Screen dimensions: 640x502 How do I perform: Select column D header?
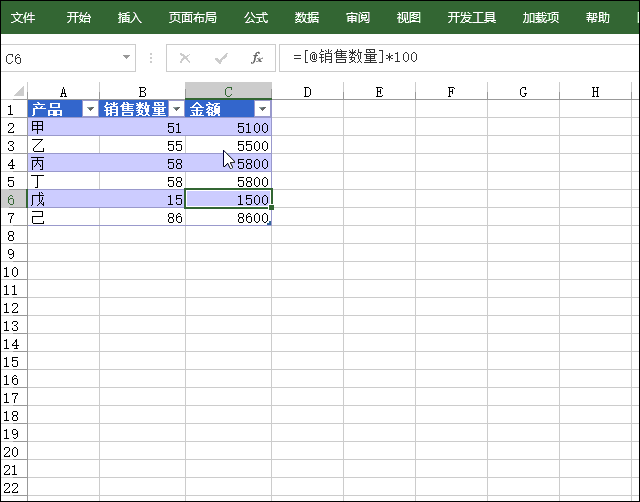click(307, 91)
